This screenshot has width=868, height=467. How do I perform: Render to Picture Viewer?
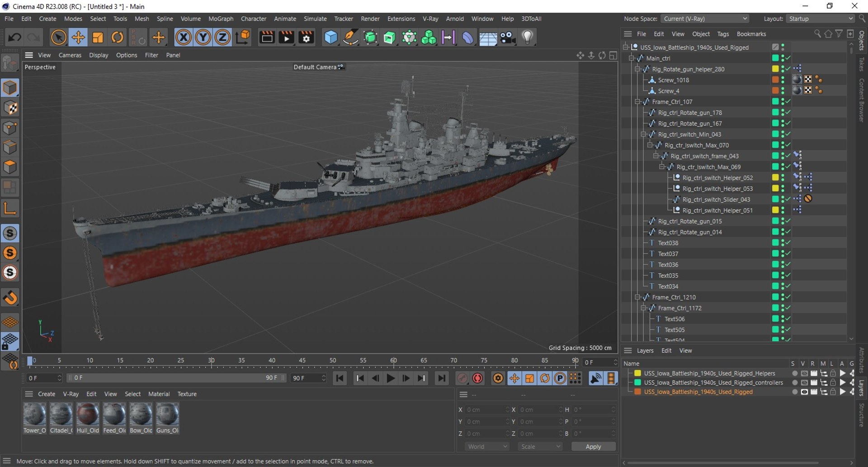point(286,37)
